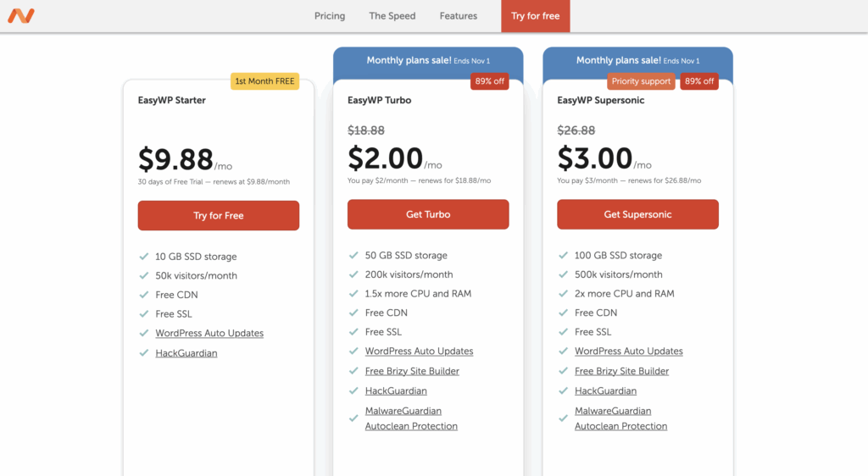This screenshot has width=868, height=476.
Task: Open Turbo plan HackGuardian link
Action: coord(396,391)
